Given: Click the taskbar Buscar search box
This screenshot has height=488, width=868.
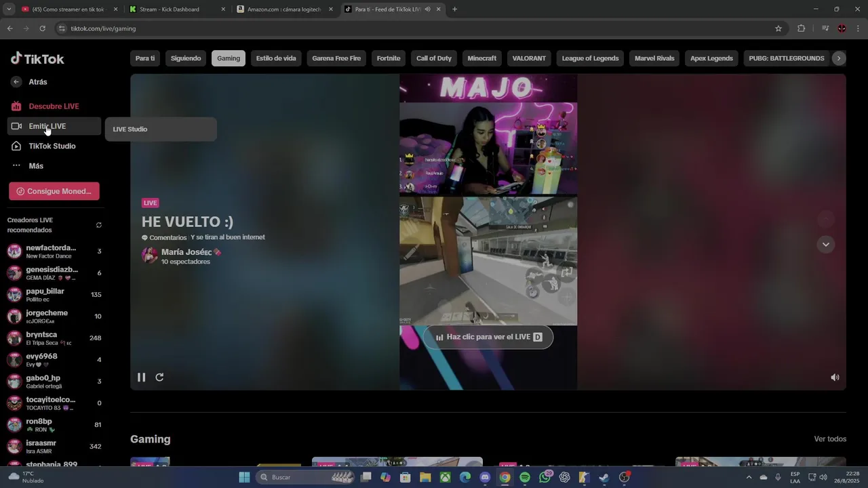Looking at the screenshot, I should tap(307, 477).
